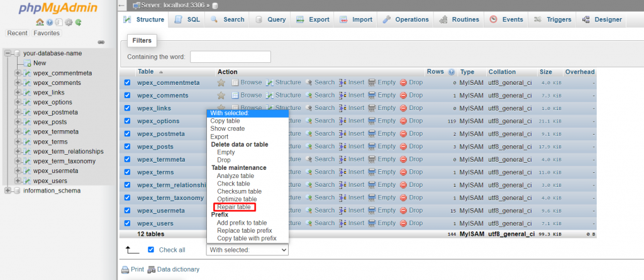Click the filter text input field
Viewport: 644px width, 280px height.
click(230, 57)
